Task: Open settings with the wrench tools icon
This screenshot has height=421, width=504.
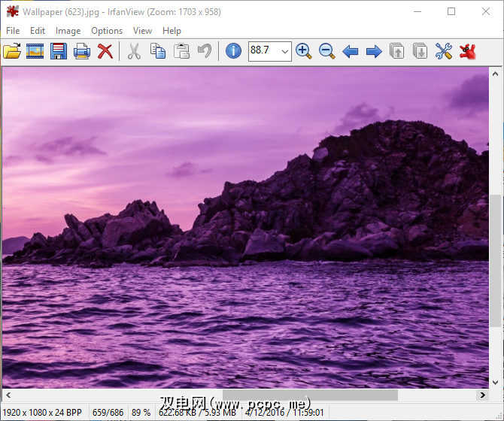Action: click(444, 51)
